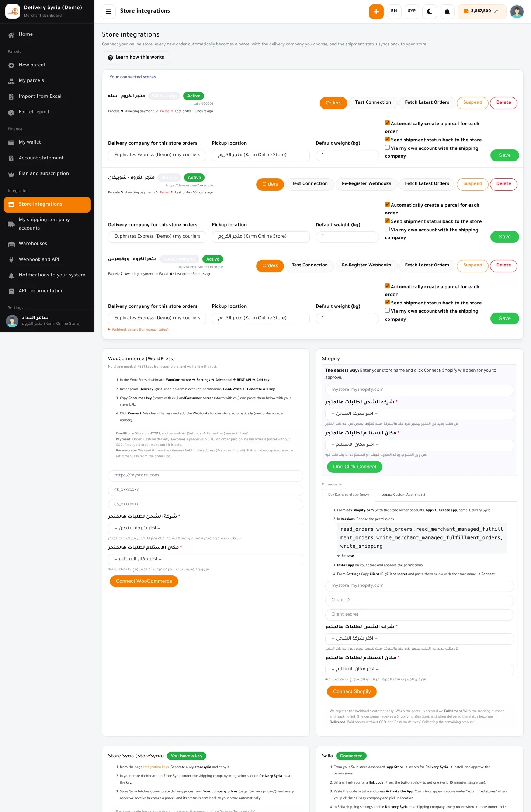Select Dev Dashboard app (new) tab

point(348,495)
